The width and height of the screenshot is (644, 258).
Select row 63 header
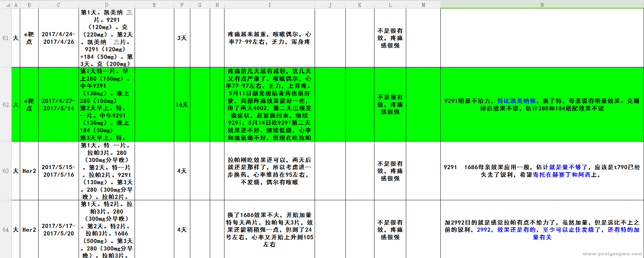(6, 171)
